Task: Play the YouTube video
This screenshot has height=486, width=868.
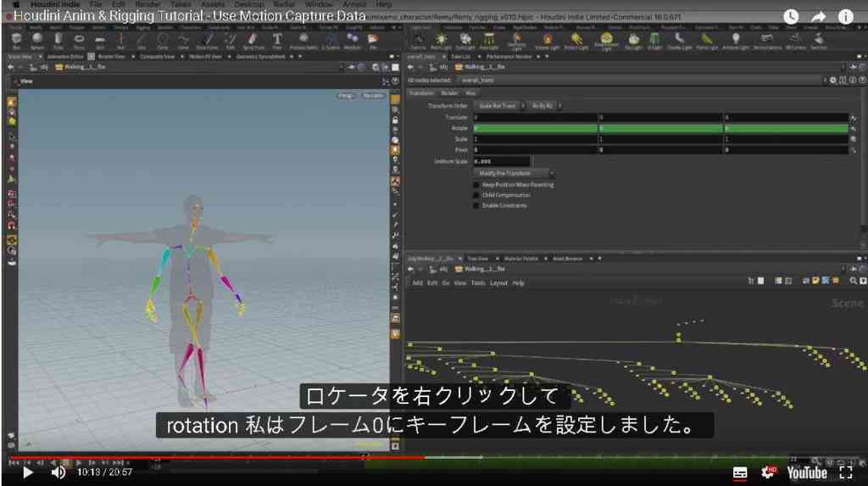Action: [28, 472]
